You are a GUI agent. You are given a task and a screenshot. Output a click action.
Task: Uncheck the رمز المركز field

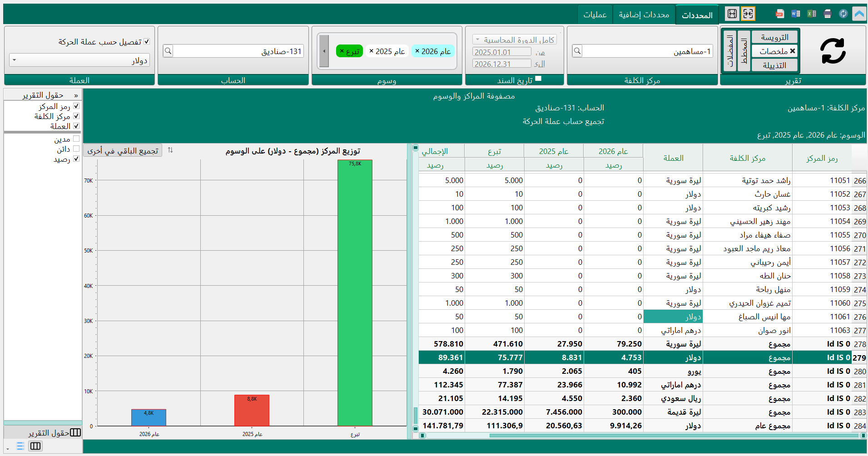click(76, 106)
